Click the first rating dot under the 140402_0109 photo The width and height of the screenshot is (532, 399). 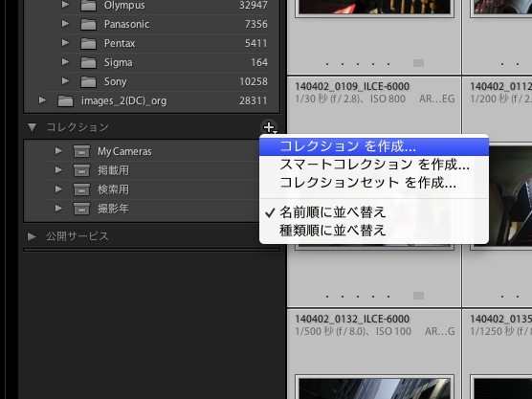[x=327, y=297]
